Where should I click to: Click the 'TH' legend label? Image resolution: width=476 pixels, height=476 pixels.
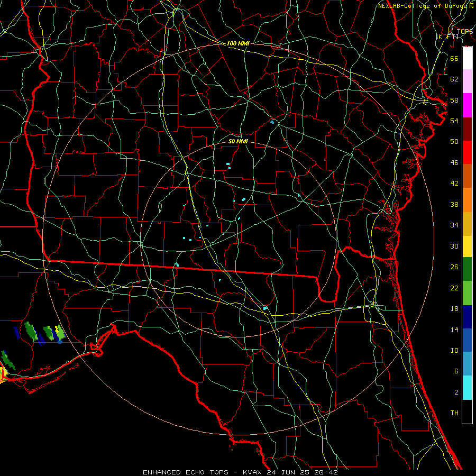click(x=454, y=413)
